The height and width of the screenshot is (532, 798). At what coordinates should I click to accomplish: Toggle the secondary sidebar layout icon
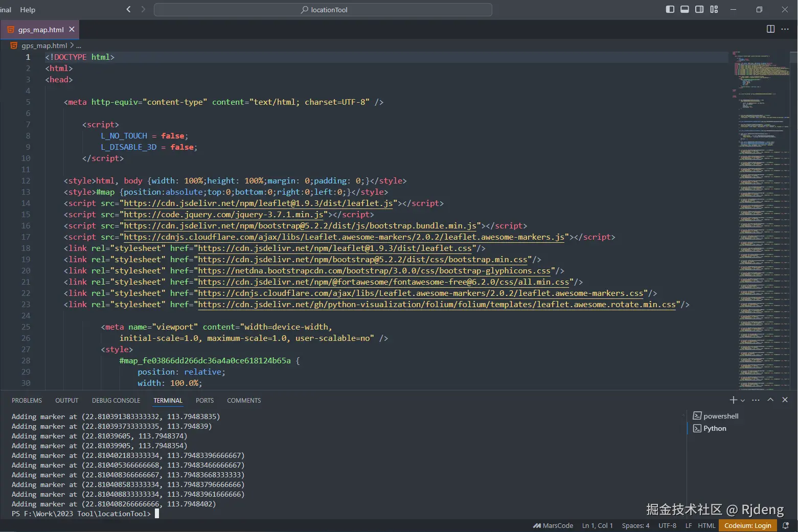click(x=699, y=9)
